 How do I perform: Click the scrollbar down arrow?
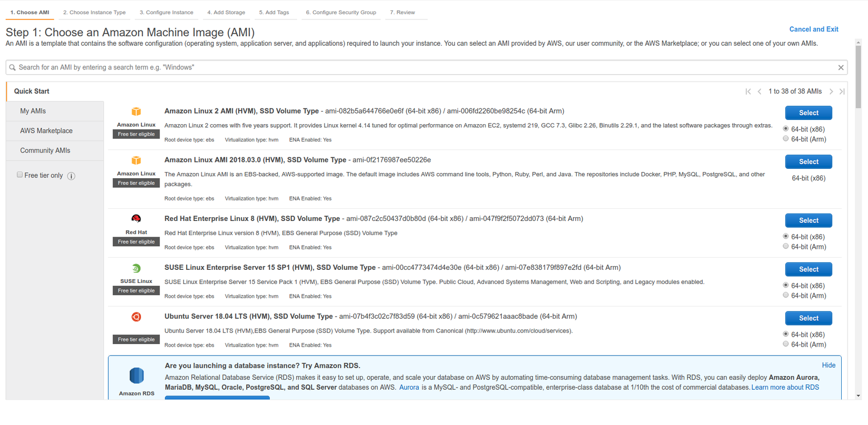859,396
